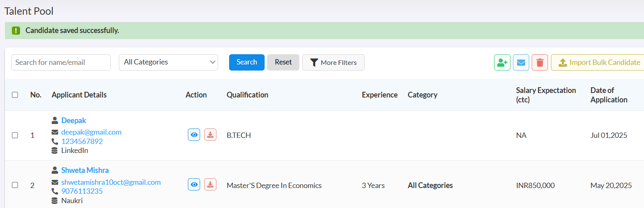Click the blue envelope email icon
The height and width of the screenshot is (208, 644).
[x=521, y=62]
